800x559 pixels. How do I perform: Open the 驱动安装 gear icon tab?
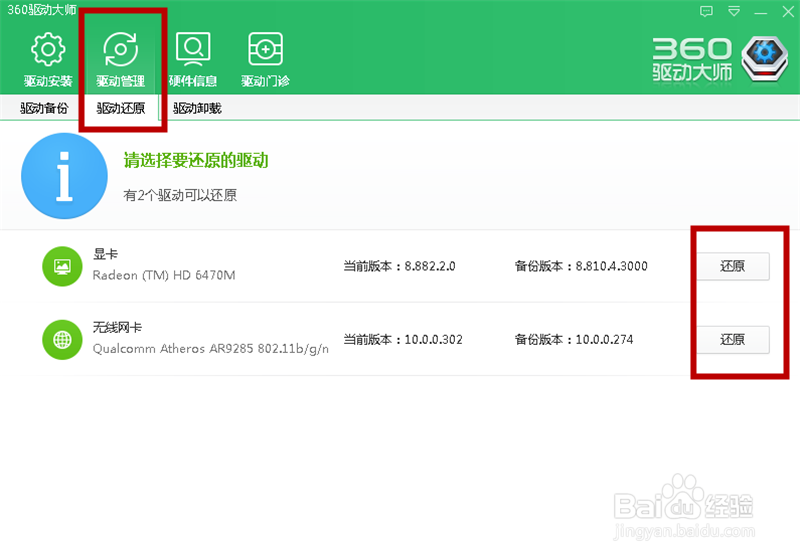point(48,59)
